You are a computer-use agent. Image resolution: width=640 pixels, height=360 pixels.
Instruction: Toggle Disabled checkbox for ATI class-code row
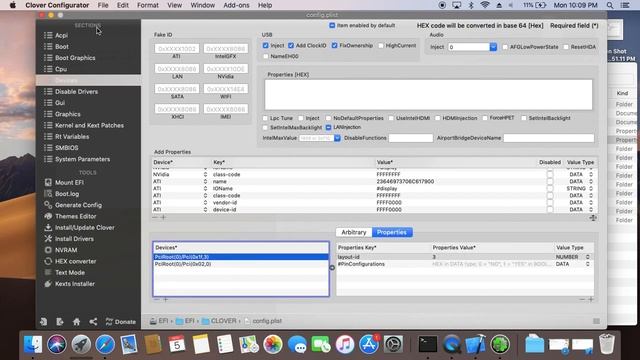coord(550,196)
